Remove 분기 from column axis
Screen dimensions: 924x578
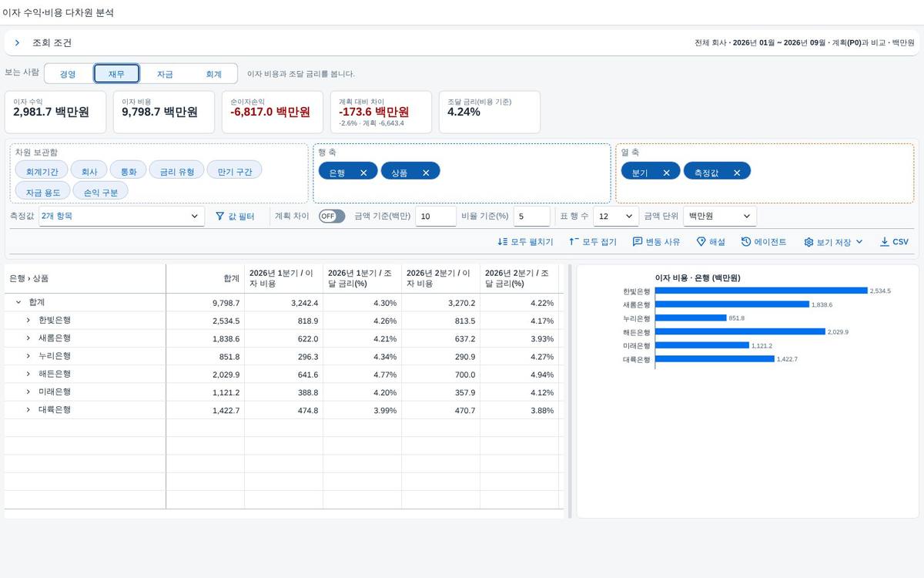point(666,173)
